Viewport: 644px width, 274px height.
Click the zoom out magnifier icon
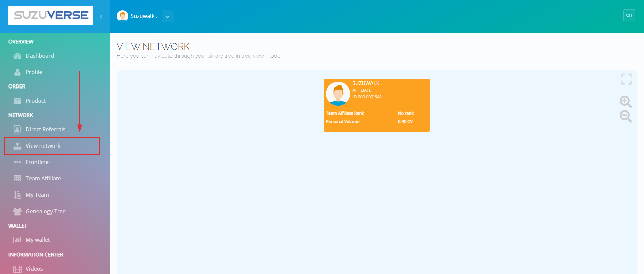coord(625,116)
